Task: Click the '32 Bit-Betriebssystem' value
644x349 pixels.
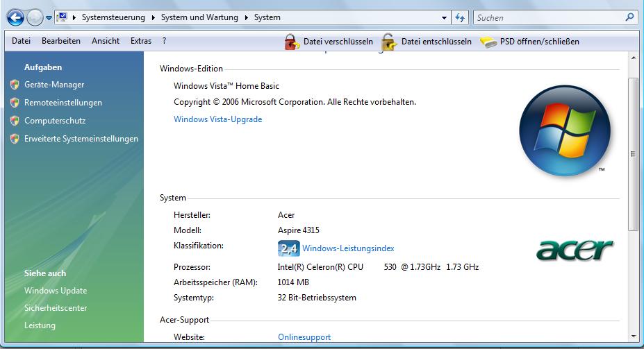Action: tap(317, 298)
